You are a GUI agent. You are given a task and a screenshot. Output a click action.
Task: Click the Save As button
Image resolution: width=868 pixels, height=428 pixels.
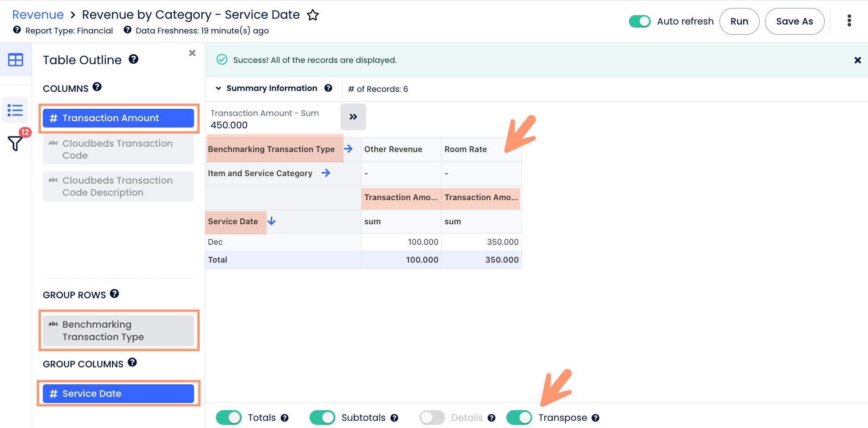tap(794, 21)
